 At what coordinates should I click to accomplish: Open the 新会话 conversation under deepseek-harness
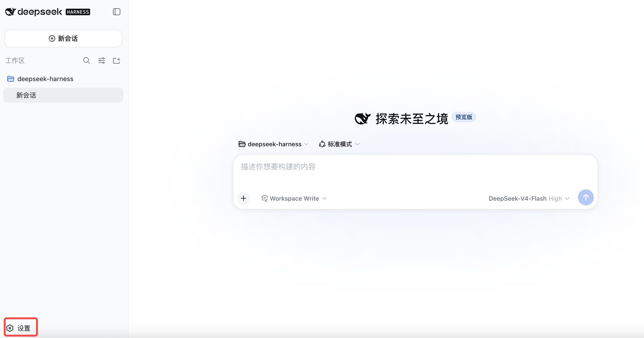click(63, 95)
